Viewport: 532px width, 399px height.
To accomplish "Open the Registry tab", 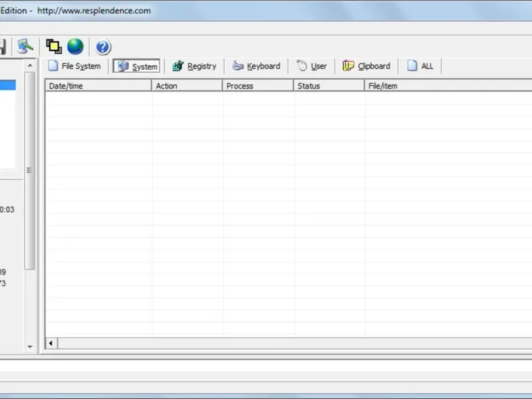I will [x=194, y=66].
